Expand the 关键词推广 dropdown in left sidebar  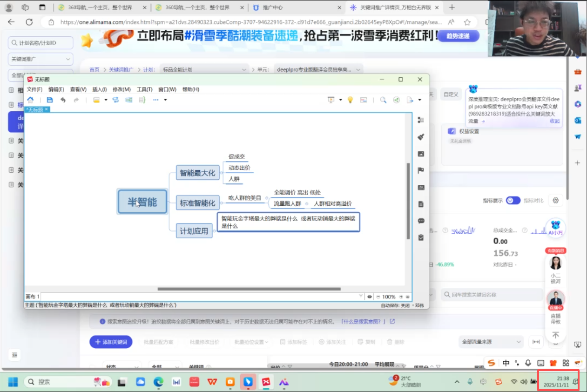tap(40, 59)
